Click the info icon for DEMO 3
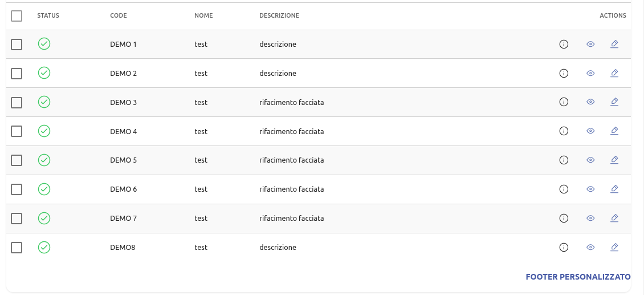The width and height of the screenshot is (644, 295). tap(564, 102)
